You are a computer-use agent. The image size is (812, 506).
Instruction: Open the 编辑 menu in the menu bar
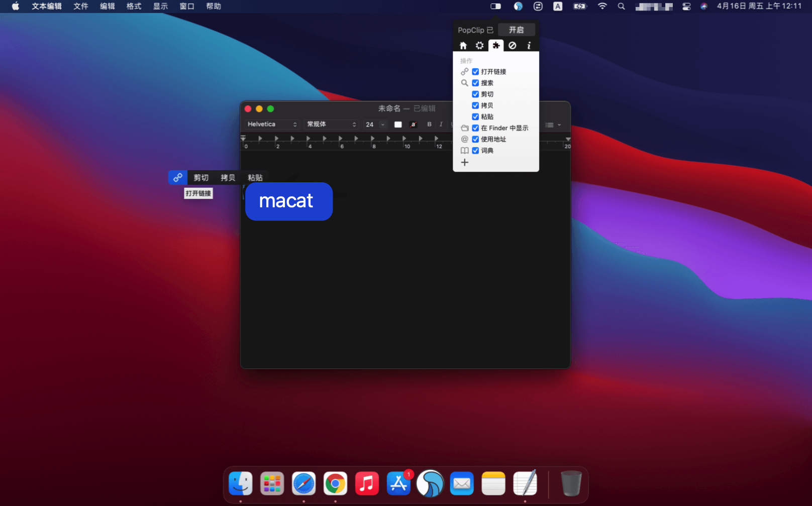[107, 7]
